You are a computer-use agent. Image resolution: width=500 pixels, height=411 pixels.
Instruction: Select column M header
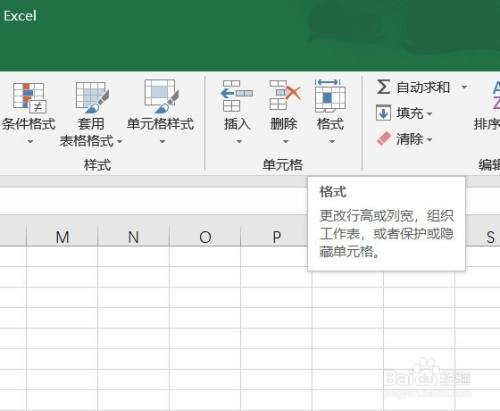62,236
